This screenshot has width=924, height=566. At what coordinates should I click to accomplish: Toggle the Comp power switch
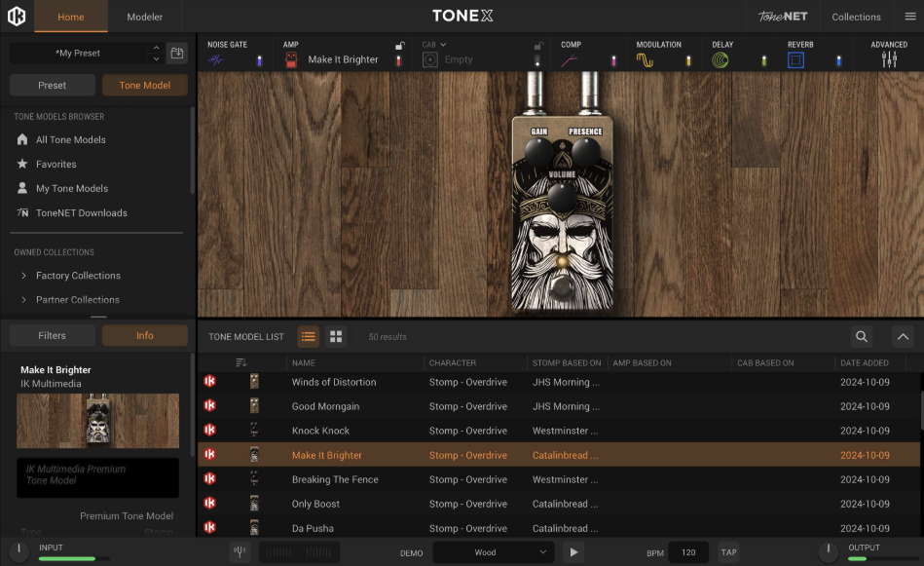tap(613, 61)
